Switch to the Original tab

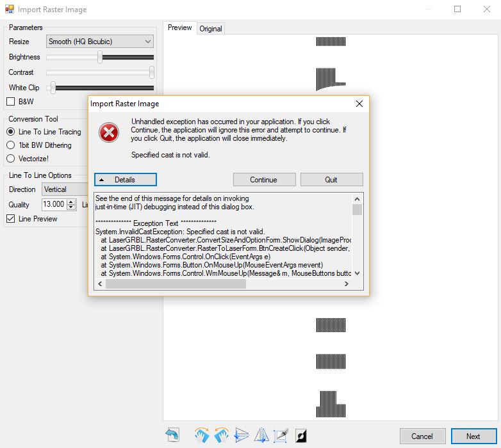211,29
